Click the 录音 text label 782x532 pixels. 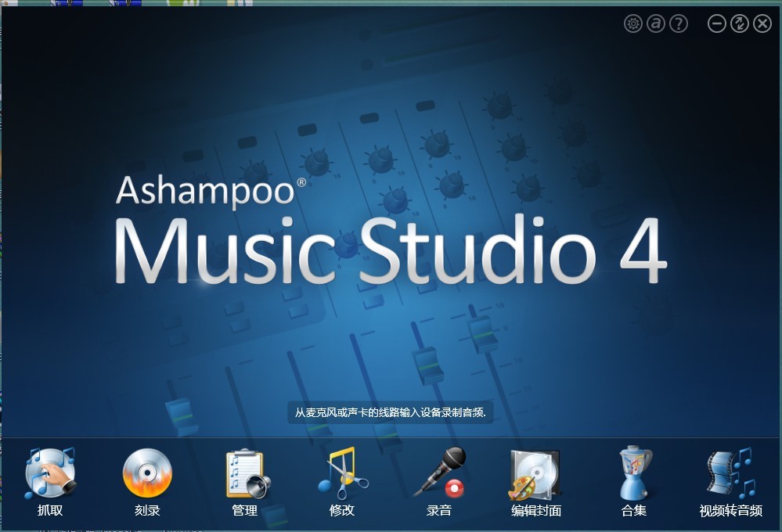(x=439, y=511)
